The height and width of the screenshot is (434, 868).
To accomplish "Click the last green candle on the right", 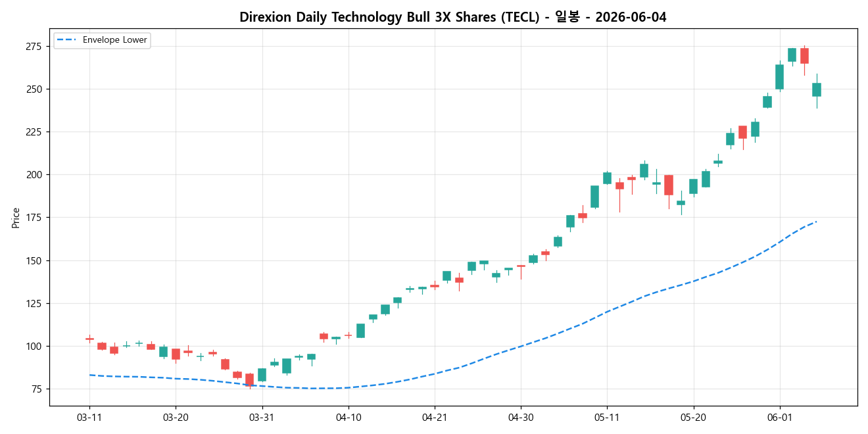I will click(816, 89).
